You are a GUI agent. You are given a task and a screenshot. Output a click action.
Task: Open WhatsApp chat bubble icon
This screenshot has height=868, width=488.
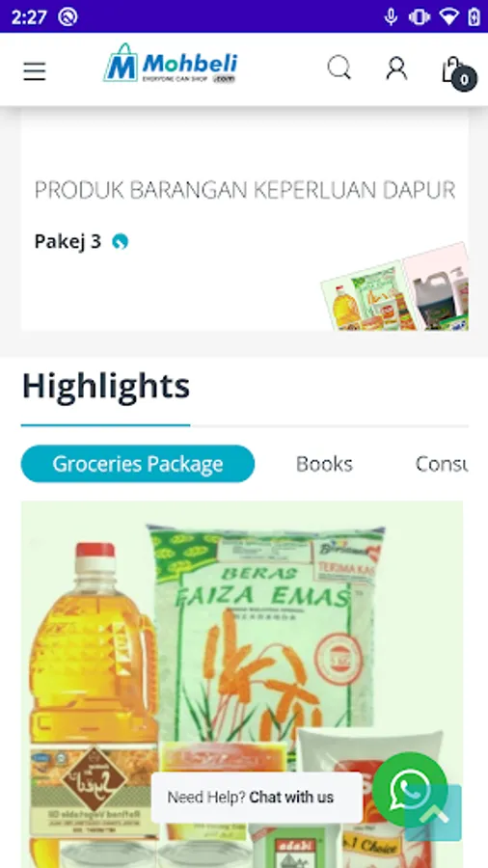tap(410, 790)
